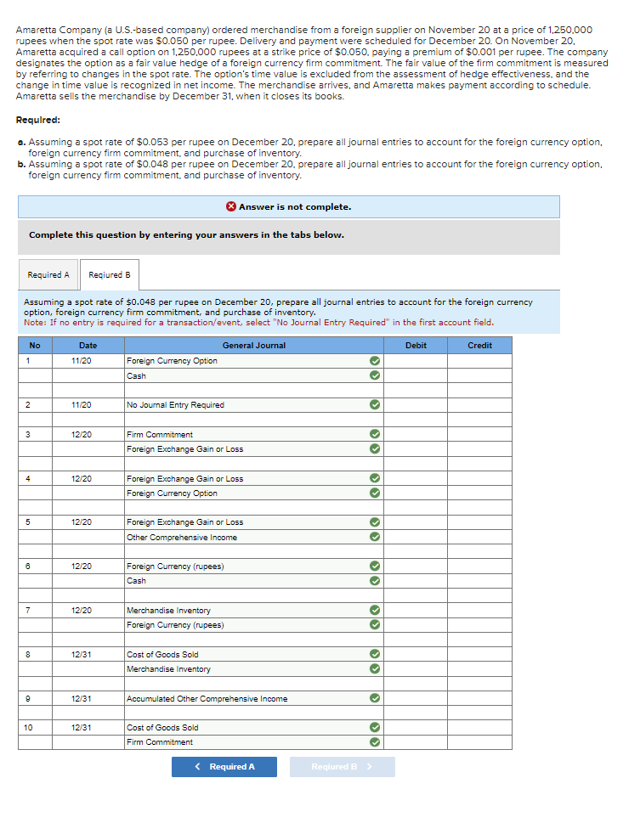Screen dimensions: 629x840
Task: Click the red Answer is not complete icon
Action: coord(231,206)
